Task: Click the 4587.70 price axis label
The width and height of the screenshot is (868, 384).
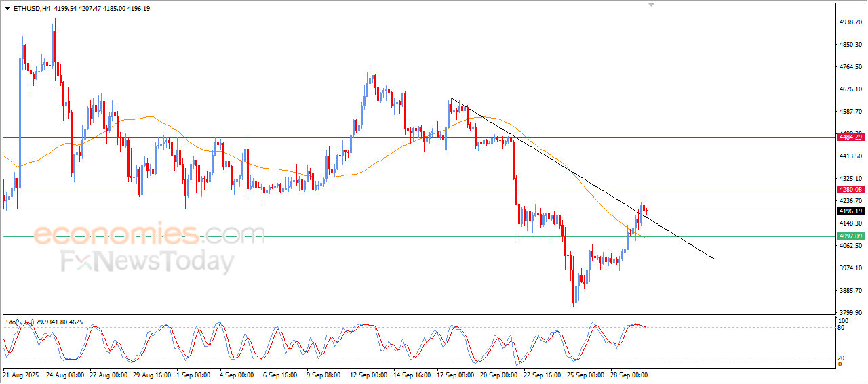Action: point(852,112)
